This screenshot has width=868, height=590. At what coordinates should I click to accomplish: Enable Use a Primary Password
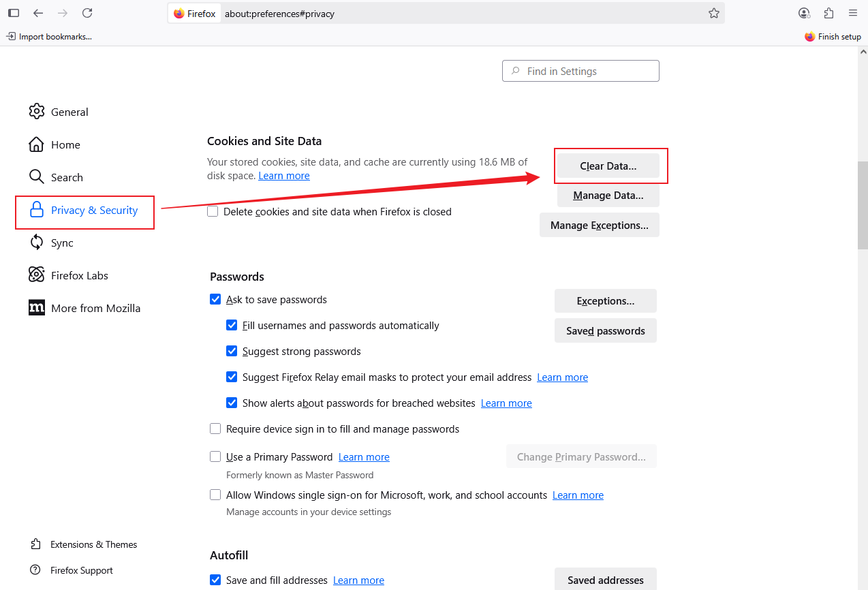(215, 457)
